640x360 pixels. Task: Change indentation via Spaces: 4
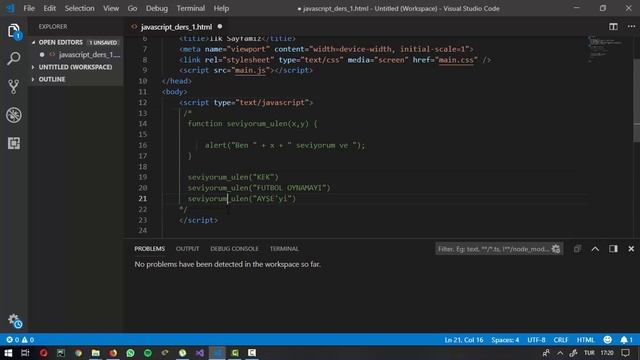coord(505,340)
